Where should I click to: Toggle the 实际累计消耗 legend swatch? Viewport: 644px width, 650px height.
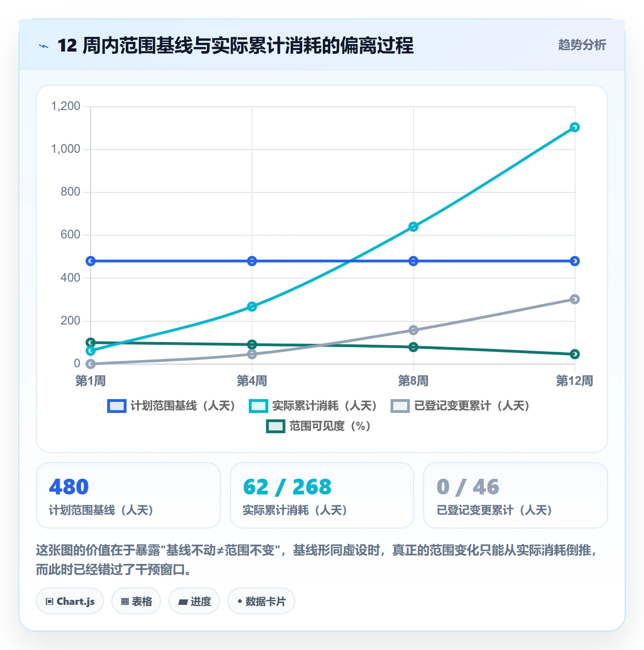259,406
